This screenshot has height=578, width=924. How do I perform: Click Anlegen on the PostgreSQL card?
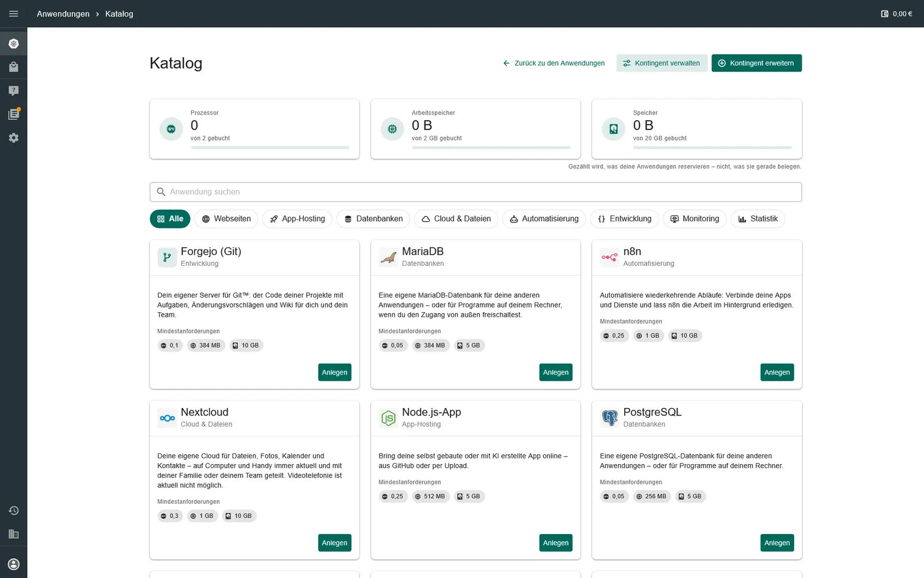[x=777, y=543]
